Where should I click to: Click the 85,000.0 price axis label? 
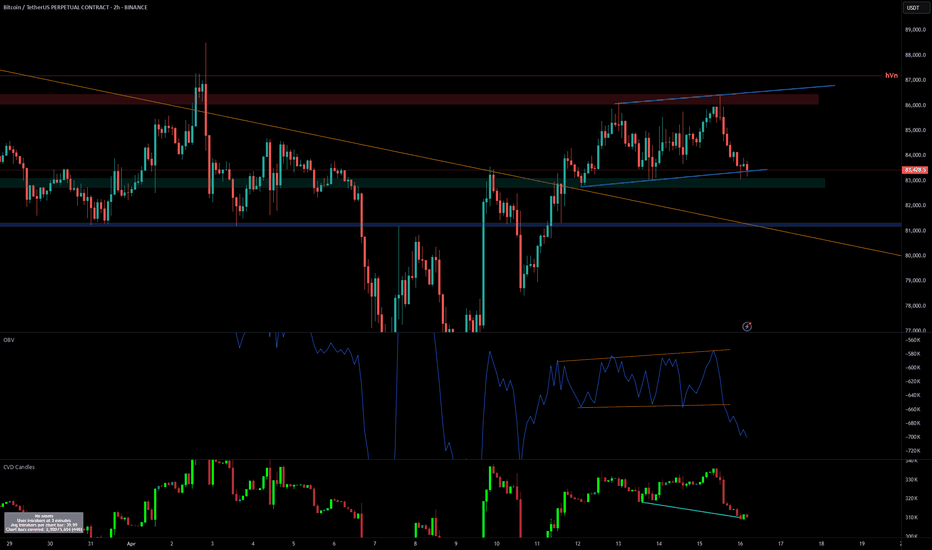915,130
